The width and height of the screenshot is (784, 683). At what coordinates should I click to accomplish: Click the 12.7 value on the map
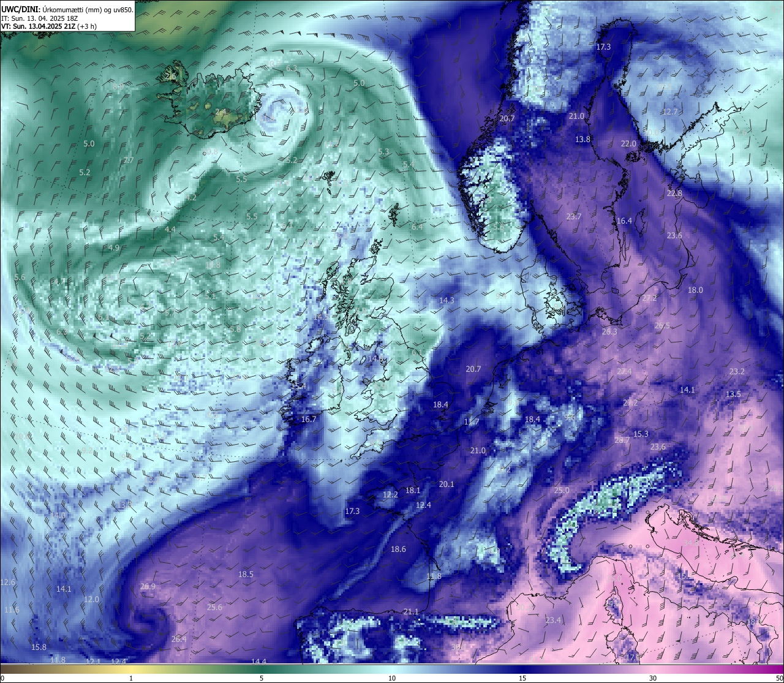coord(670,112)
